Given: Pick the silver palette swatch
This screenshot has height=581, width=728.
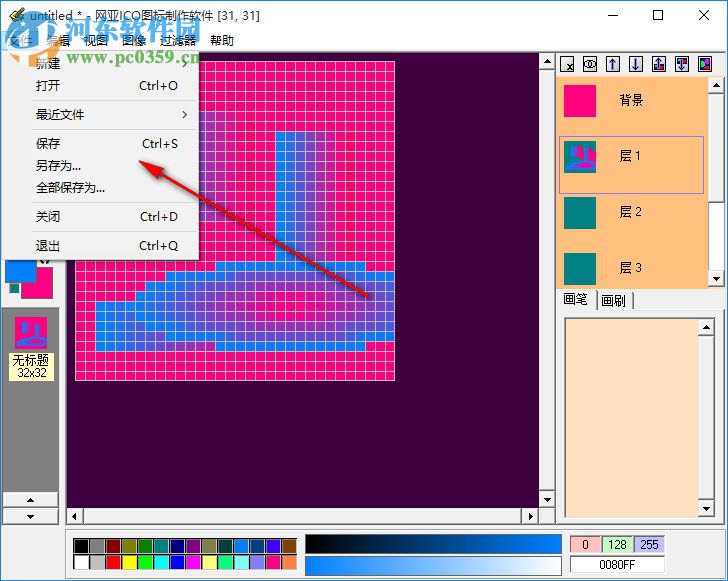Looking at the screenshot, I should (x=97, y=562).
